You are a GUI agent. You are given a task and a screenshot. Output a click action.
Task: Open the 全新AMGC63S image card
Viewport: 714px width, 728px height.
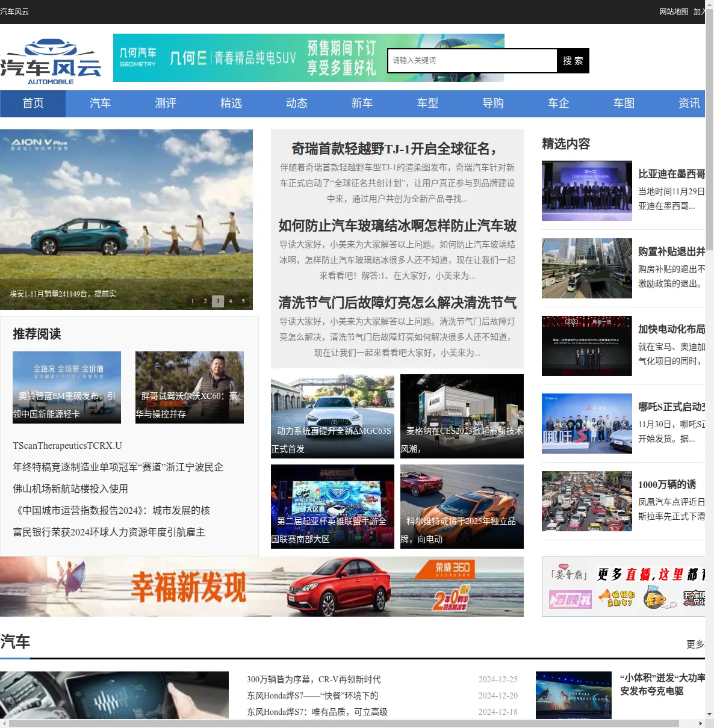(x=332, y=416)
